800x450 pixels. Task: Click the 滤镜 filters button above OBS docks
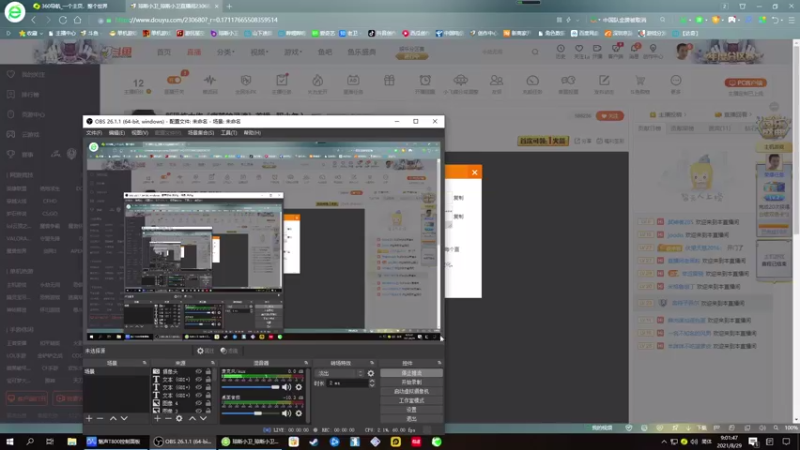pyautogui.click(x=229, y=351)
